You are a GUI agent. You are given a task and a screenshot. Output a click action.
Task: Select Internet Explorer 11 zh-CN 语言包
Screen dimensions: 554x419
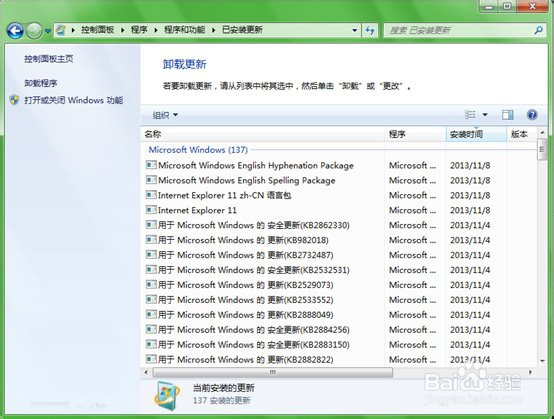[x=224, y=195]
